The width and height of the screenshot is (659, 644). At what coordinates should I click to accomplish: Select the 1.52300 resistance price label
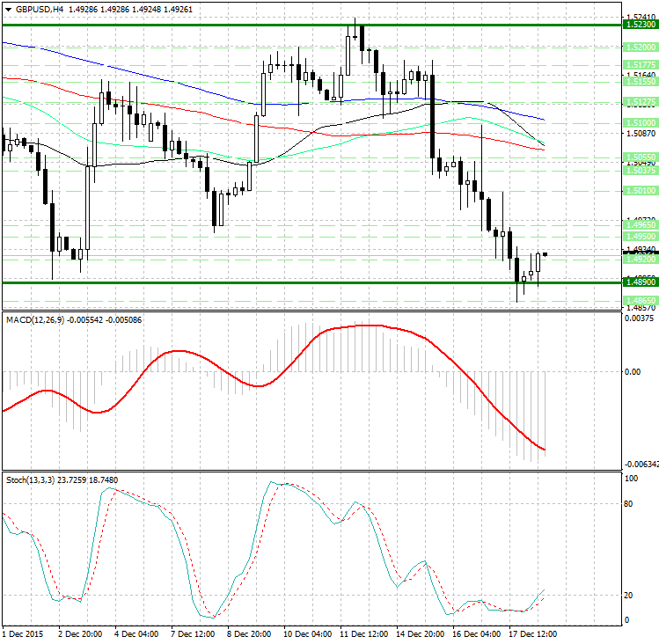639,26
